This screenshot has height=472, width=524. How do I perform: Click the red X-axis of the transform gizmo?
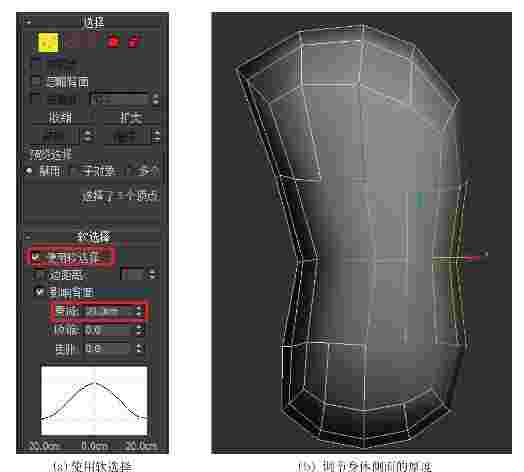coord(472,258)
